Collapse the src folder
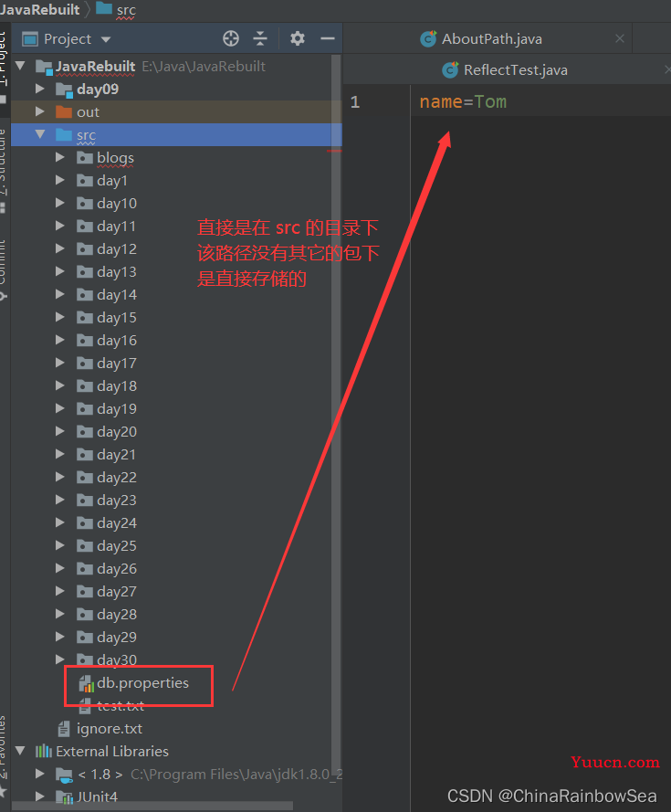The width and height of the screenshot is (671, 812). tap(39, 135)
